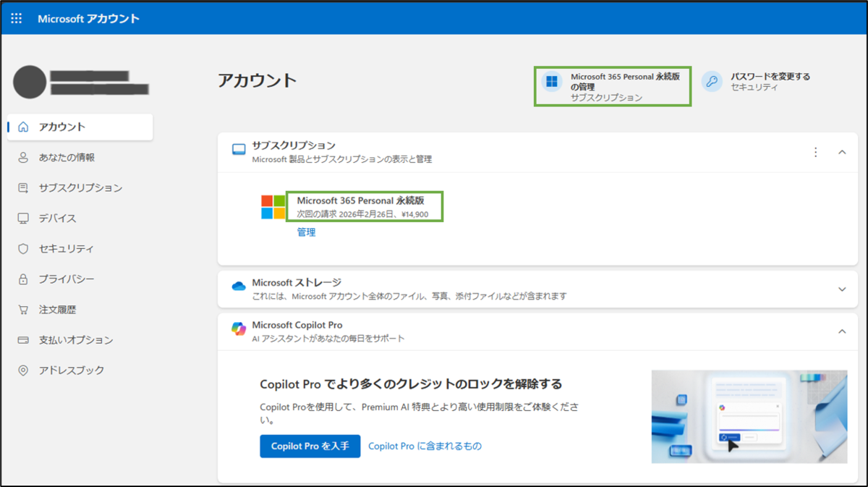868x487 pixels.
Task: Click the アカウント page title
Action: pyautogui.click(x=258, y=80)
